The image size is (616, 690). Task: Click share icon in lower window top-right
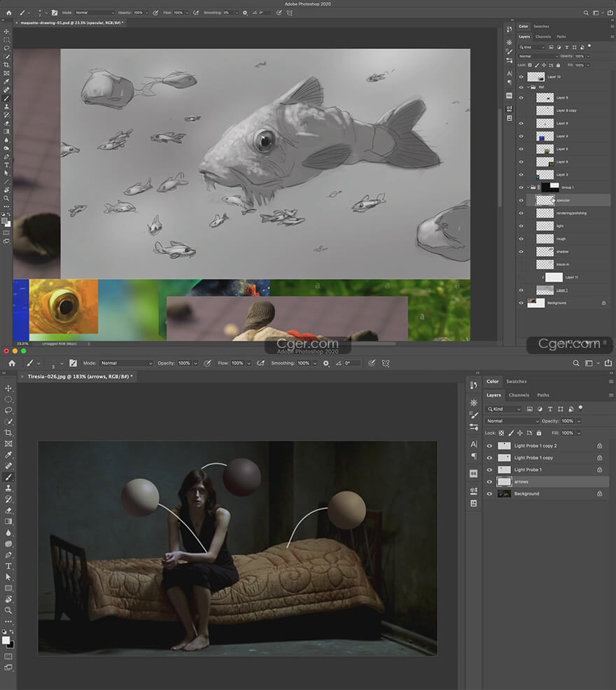(x=608, y=363)
